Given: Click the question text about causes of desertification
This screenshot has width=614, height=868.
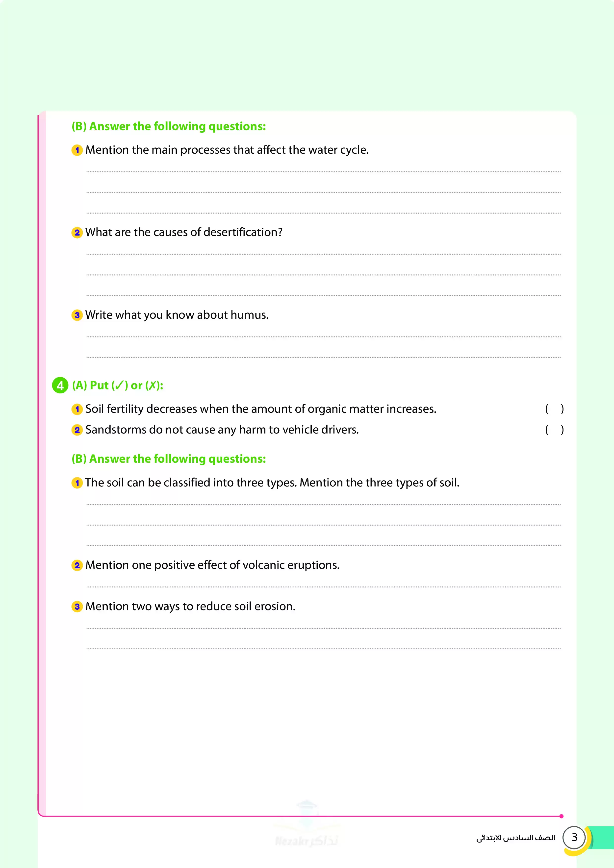Looking at the screenshot, I should (x=184, y=232).
